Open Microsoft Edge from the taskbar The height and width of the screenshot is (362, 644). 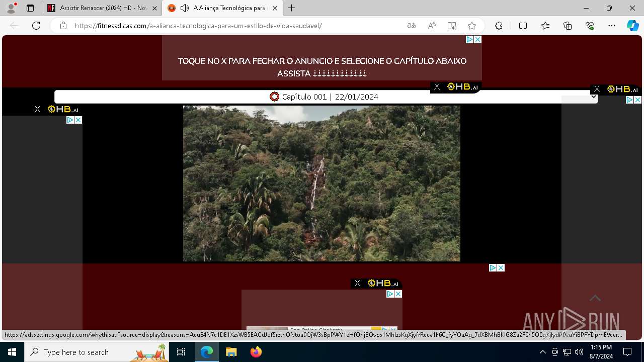(x=207, y=352)
